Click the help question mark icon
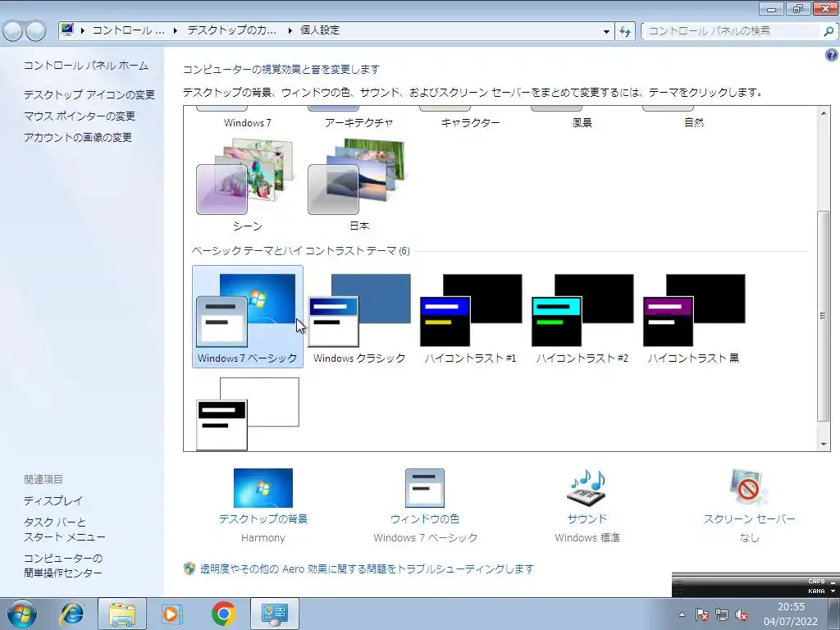840x630 pixels. tap(832, 55)
